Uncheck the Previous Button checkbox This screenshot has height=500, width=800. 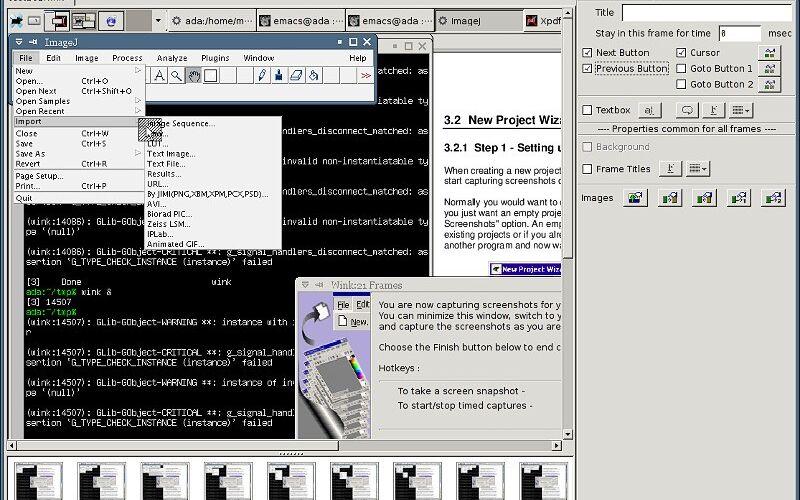587,68
